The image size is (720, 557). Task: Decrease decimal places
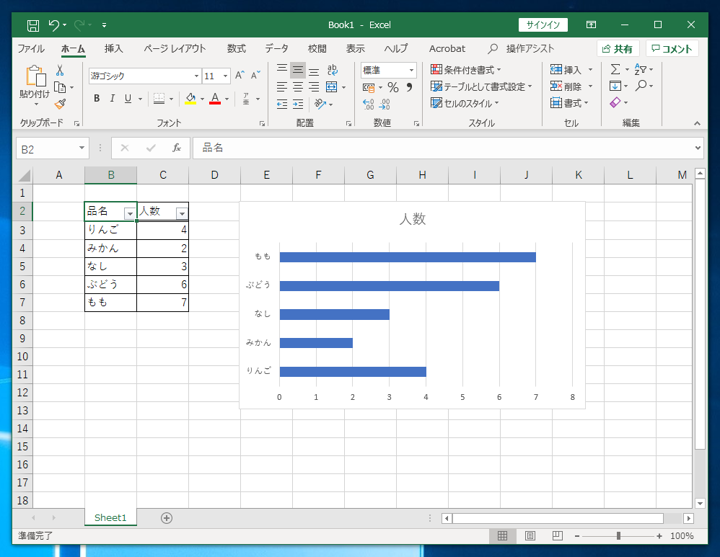point(385,105)
